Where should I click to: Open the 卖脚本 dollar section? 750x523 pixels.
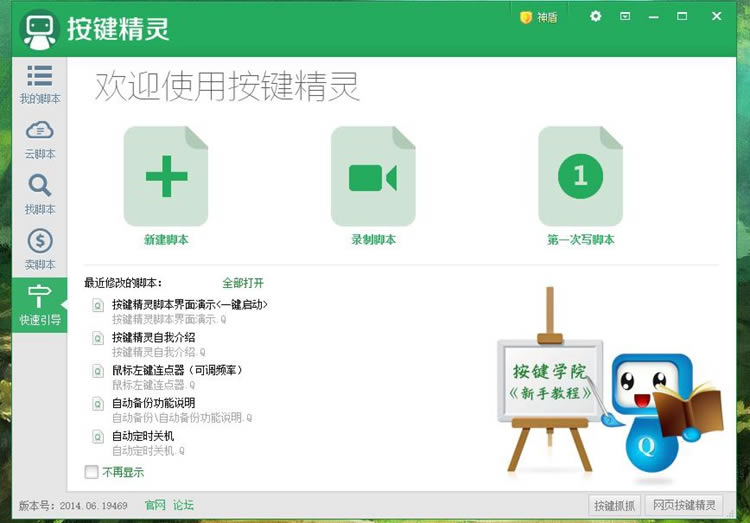tap(40, 249)
